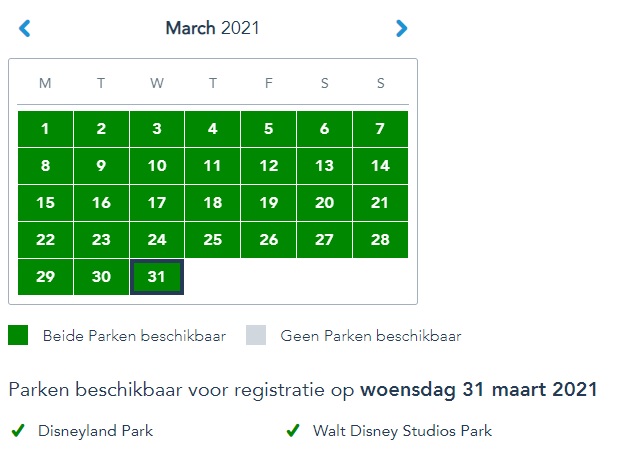The width and height of the screenshot is (633, 455).
Task: Choose March 9 date cell
Action: [101, 166]
